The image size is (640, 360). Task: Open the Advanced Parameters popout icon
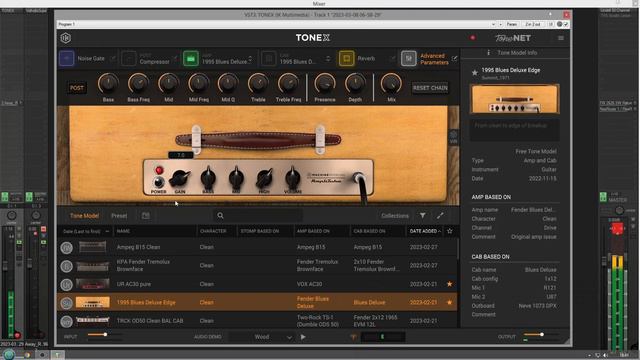(454, 58)
